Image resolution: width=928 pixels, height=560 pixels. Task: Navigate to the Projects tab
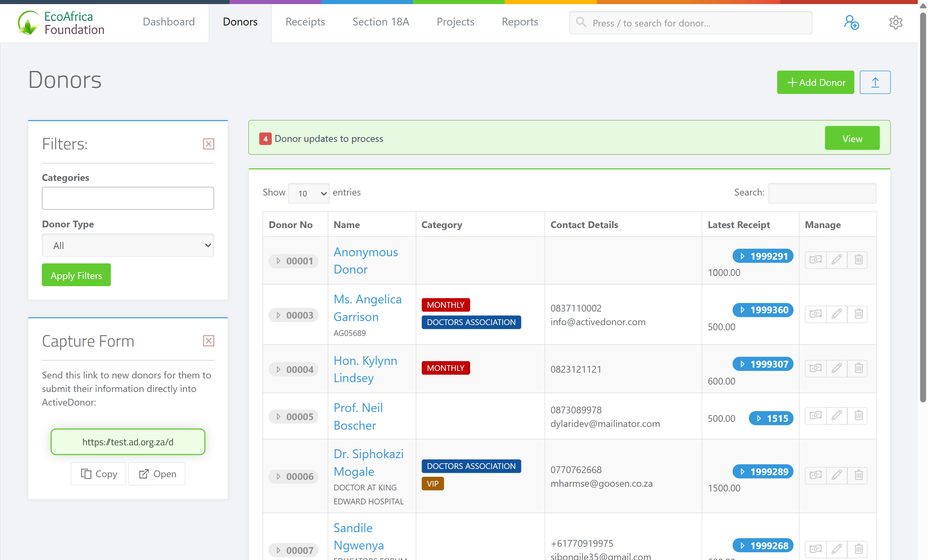click(455, 22)
